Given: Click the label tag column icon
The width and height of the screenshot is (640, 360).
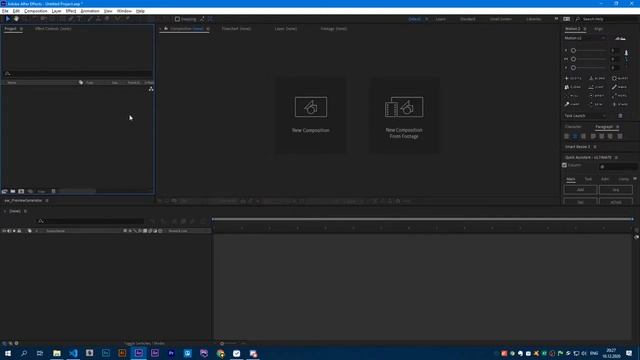Looking at the screenshot, I should (81, 82).
